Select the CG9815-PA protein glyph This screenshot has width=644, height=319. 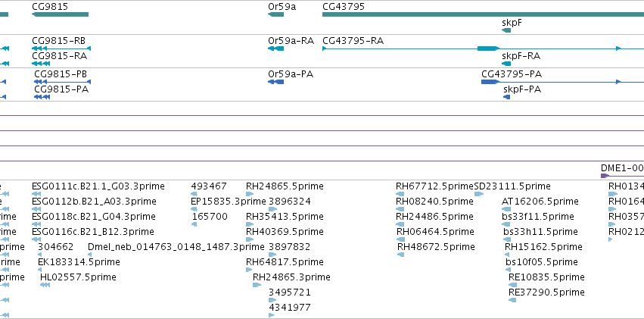pyautogui.click(x=42, y=97)
